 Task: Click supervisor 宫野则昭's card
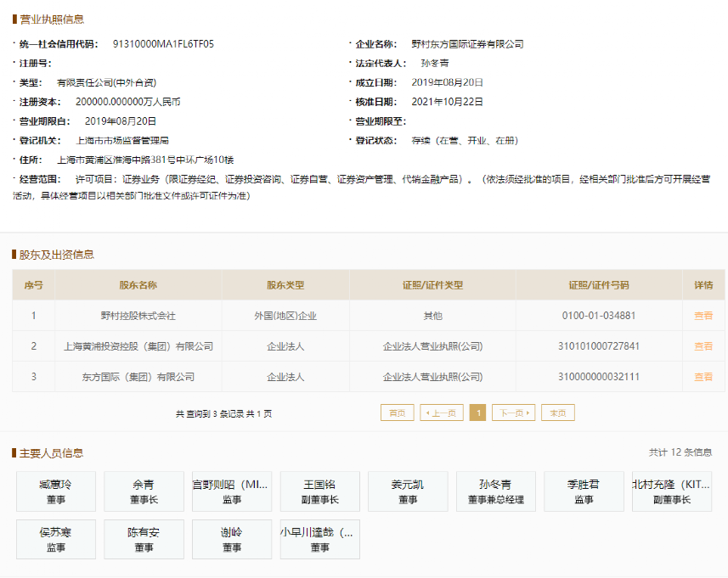click(232, 491)
